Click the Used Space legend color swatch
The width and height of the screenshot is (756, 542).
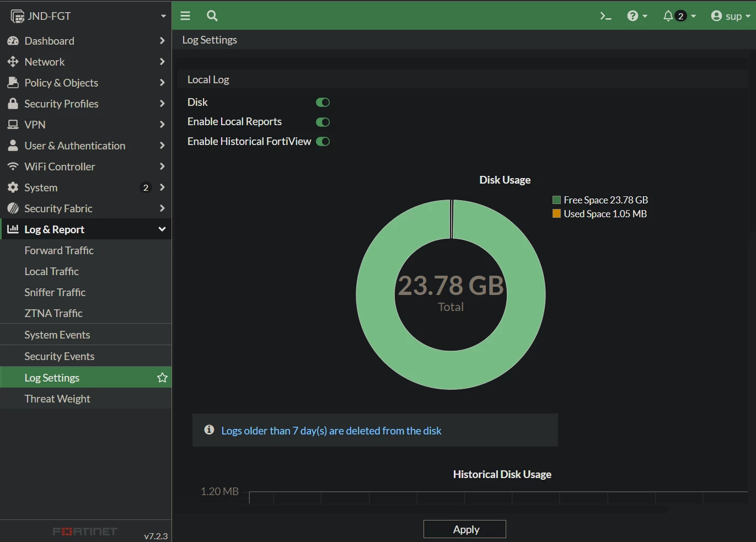coord(556,213)
